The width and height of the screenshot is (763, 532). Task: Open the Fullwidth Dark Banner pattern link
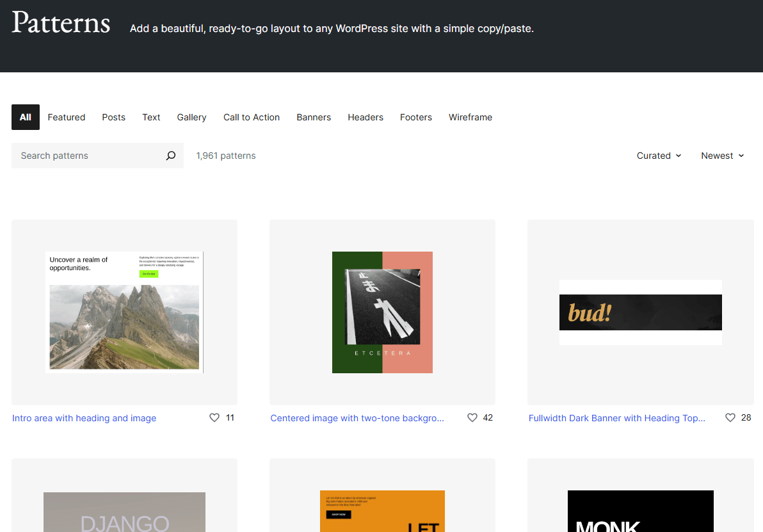click(616, 417)
